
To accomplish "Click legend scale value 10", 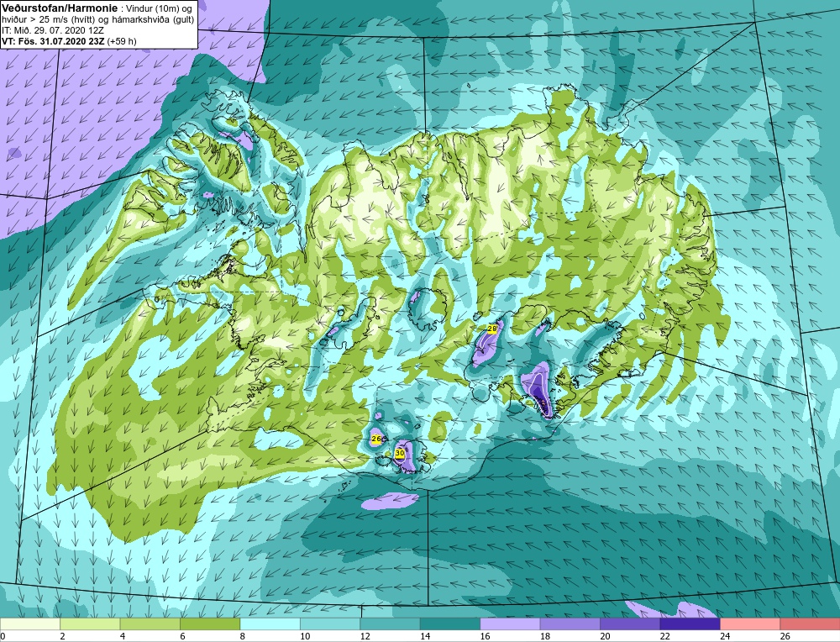I will (x=305, y=636).
